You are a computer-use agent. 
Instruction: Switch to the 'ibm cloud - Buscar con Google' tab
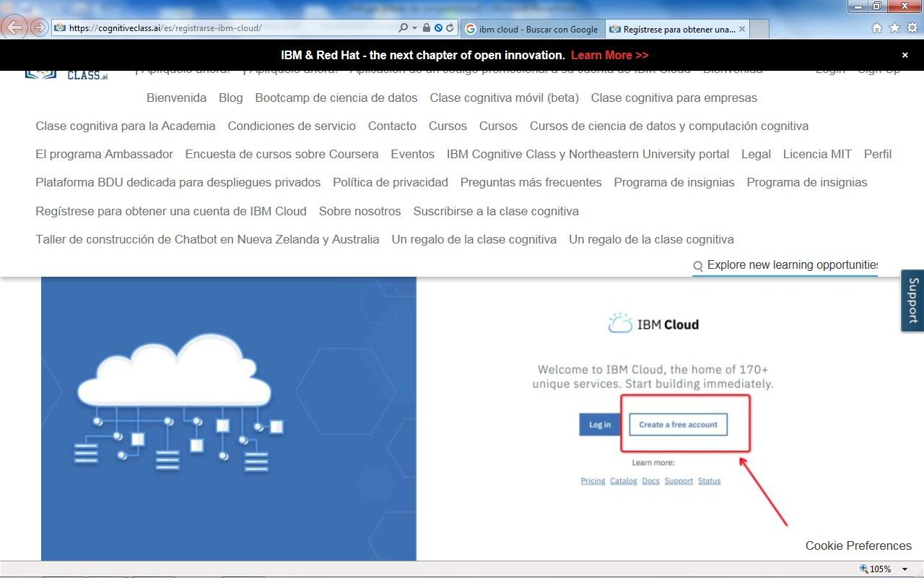(532, 29)
